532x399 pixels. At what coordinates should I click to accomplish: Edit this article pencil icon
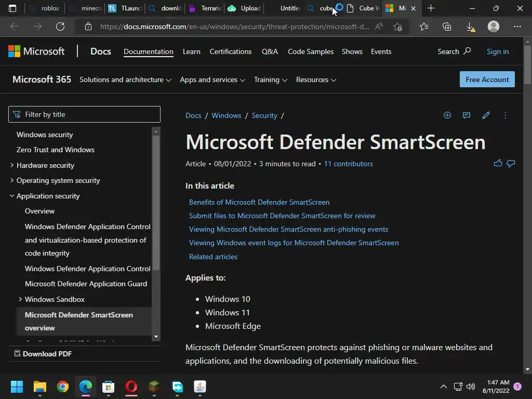[486, 115]
